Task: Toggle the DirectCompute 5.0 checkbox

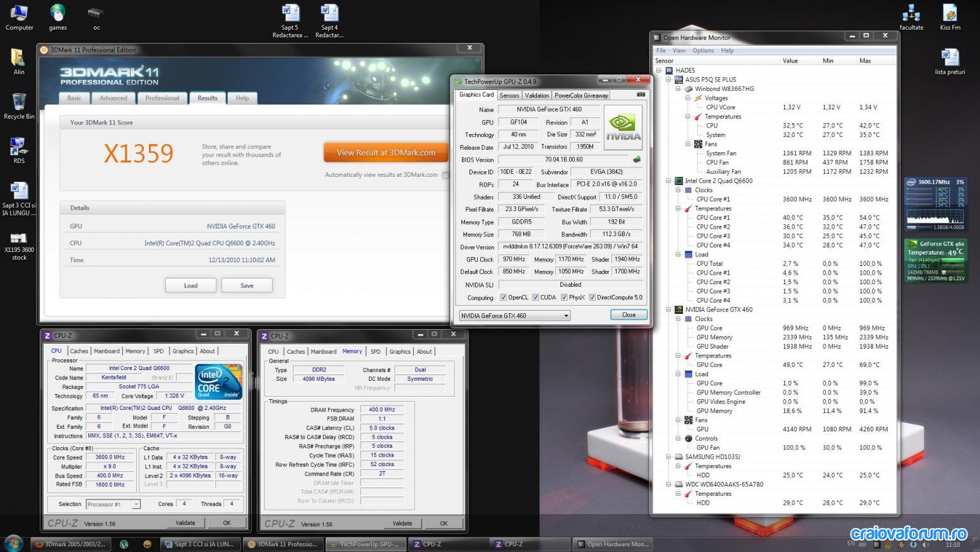Action: coord(592,297)
